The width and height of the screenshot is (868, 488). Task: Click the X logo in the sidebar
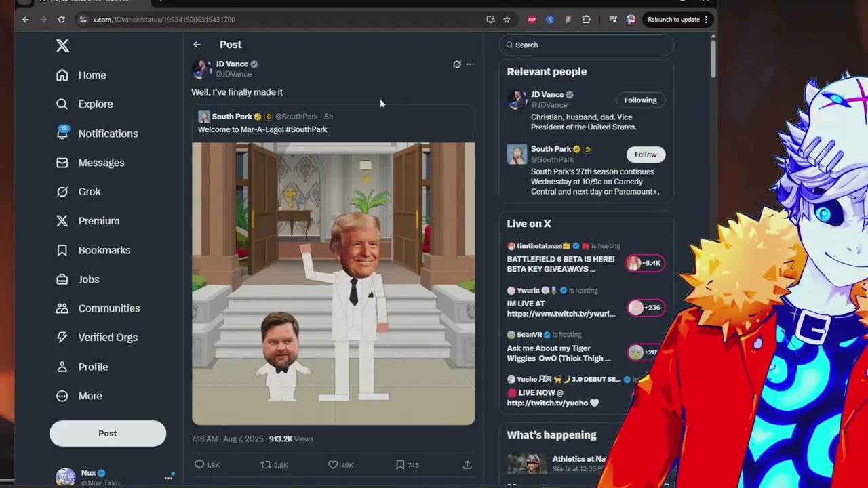(62, 45)
